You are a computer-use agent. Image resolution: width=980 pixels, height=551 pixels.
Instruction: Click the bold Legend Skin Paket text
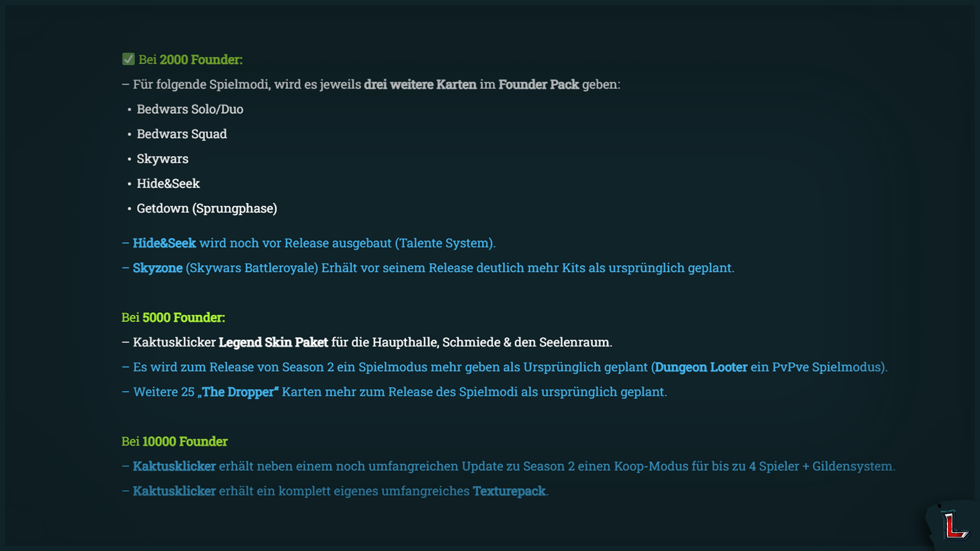[x=273, y=342]
